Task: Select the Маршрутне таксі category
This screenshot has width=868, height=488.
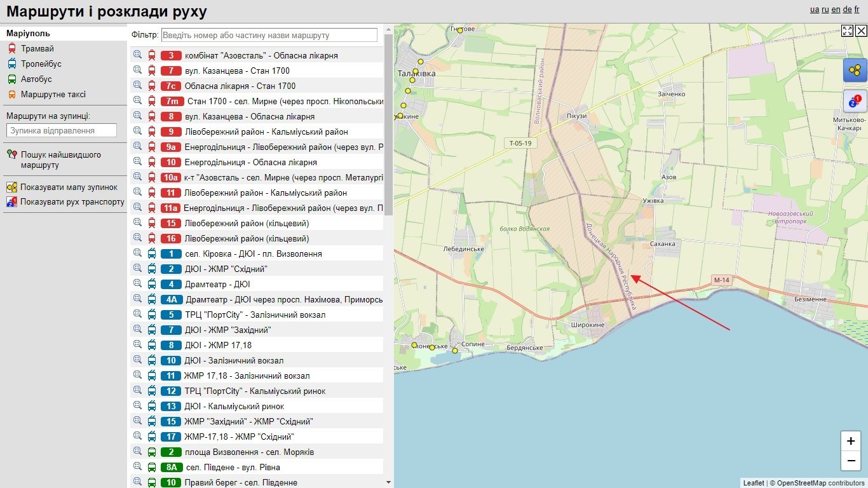Action: [x=53, y=95]
